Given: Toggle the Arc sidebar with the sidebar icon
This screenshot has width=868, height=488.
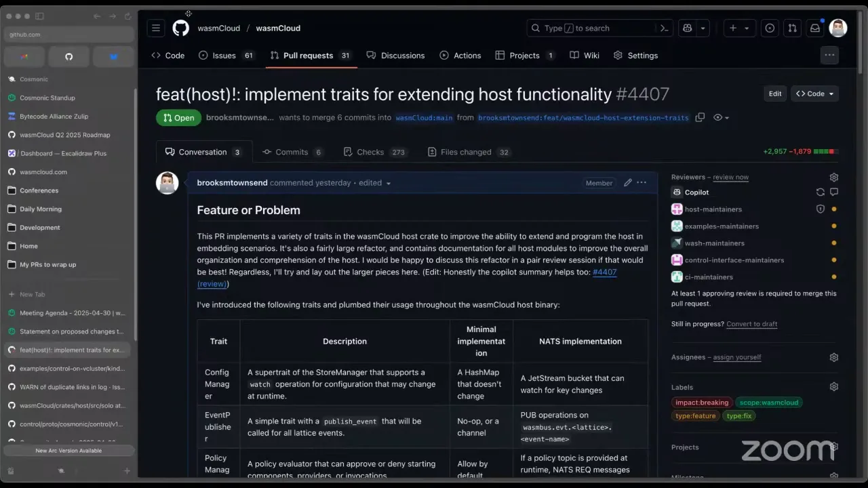Looking at the screenshot, I should 39,16.
